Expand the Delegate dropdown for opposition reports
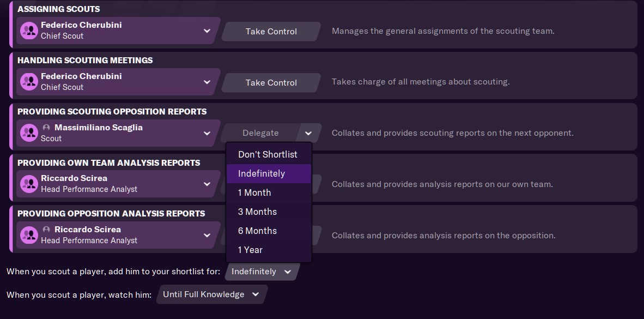The width and height of the screenshot is (644, 319). [x=308, y=133]
